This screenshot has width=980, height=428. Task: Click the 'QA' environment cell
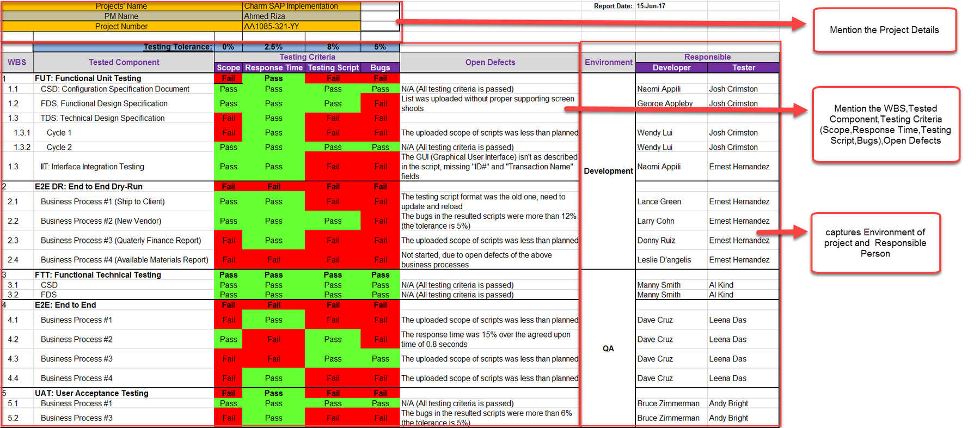tap(608, 348)
